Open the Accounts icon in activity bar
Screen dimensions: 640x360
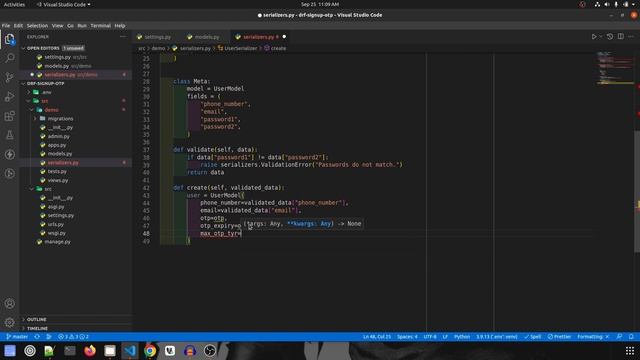pos(9,303)
